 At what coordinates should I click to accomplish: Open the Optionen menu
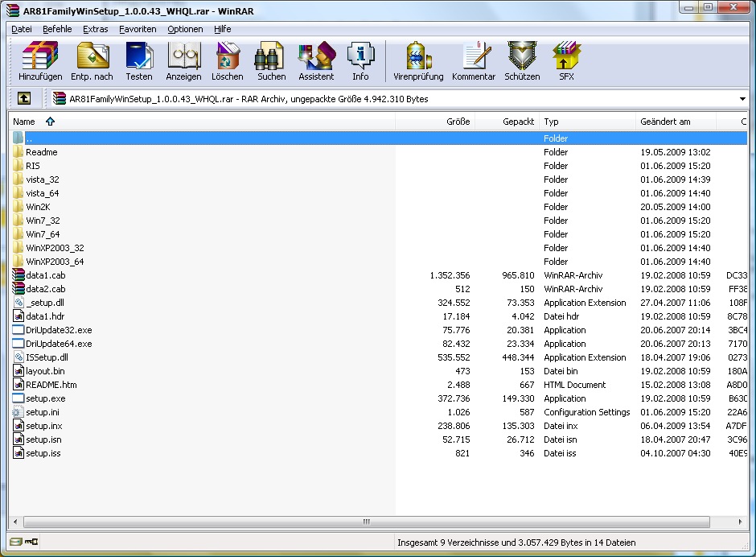185,29
